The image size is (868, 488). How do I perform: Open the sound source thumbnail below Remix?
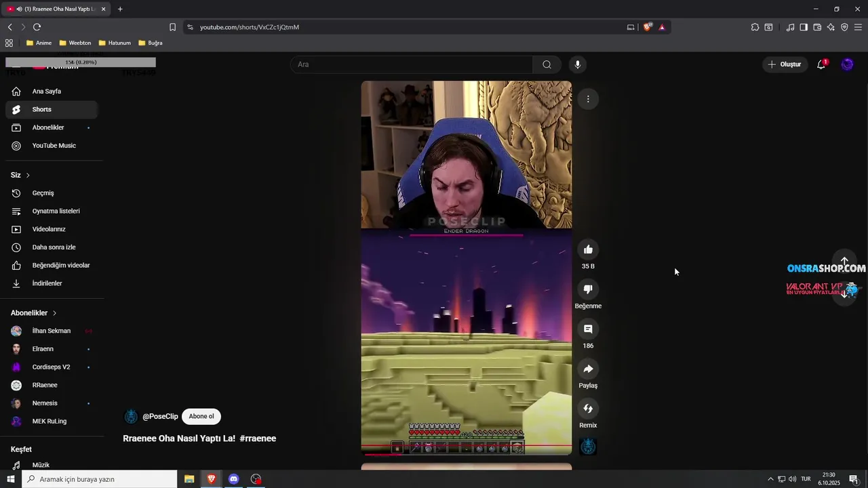coord(588,447)
